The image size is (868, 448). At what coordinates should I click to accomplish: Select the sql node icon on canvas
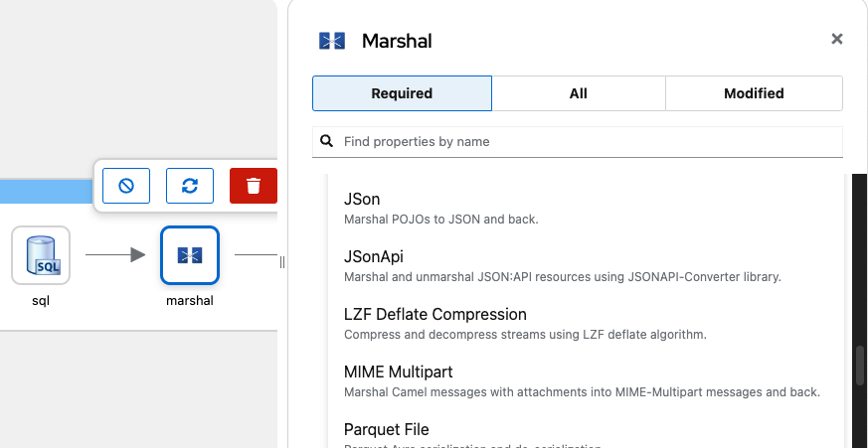click(42, 255)
